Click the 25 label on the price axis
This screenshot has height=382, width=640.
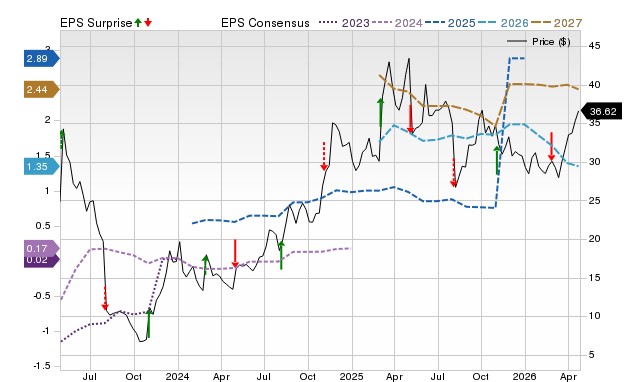(594, 201)
